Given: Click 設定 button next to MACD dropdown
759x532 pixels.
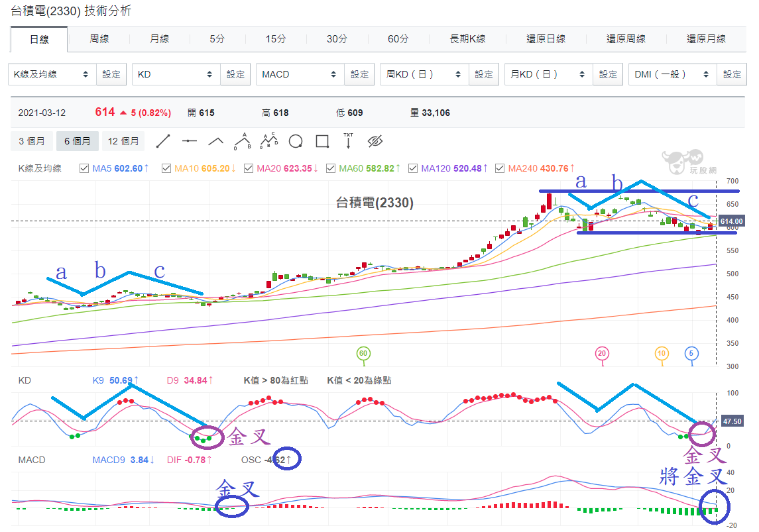Looking at the screenshot, I should tap(359, 74).
